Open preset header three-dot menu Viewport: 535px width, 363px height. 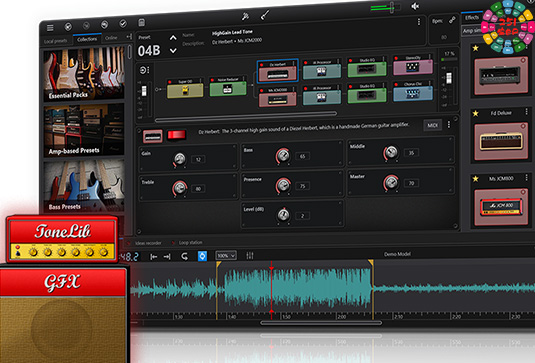click(x=419, y=22)
